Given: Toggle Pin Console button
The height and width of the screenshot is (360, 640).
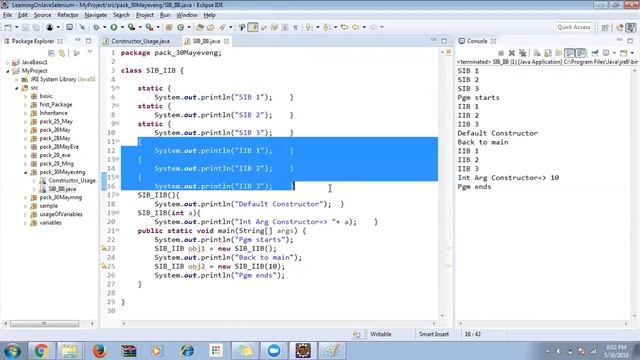Looking at the screenshot, I should click(595, 53).
